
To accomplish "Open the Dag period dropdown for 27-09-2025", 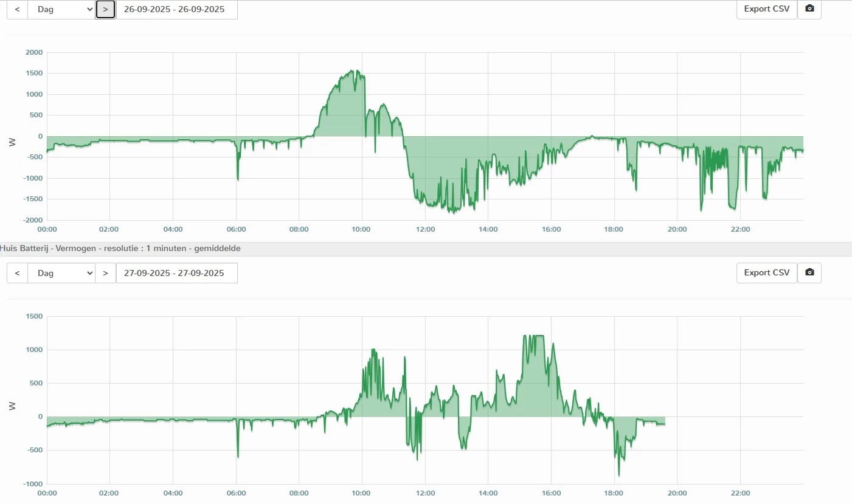I will [61, 273].
